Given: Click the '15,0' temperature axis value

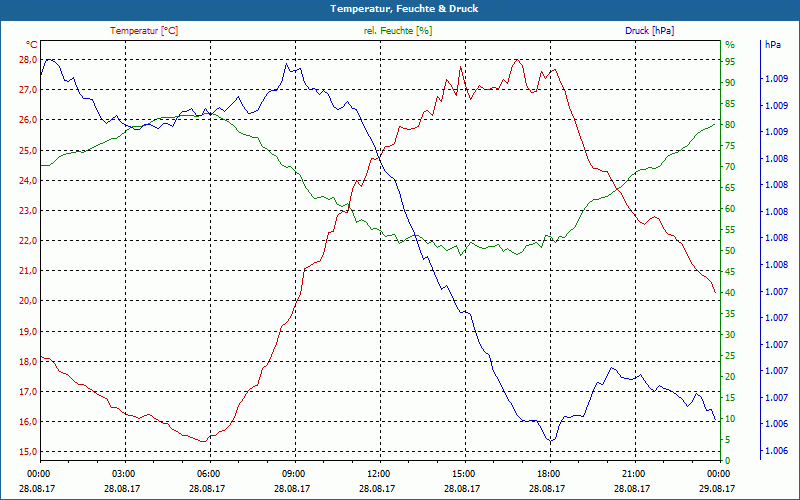Looking at the screenshot, I should [28, 452].
